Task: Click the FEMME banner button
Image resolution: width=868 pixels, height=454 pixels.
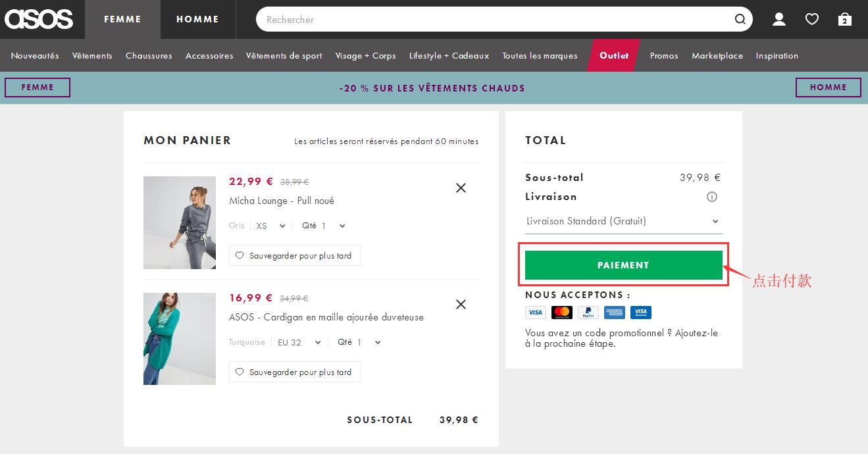Action: coord(38,88)
